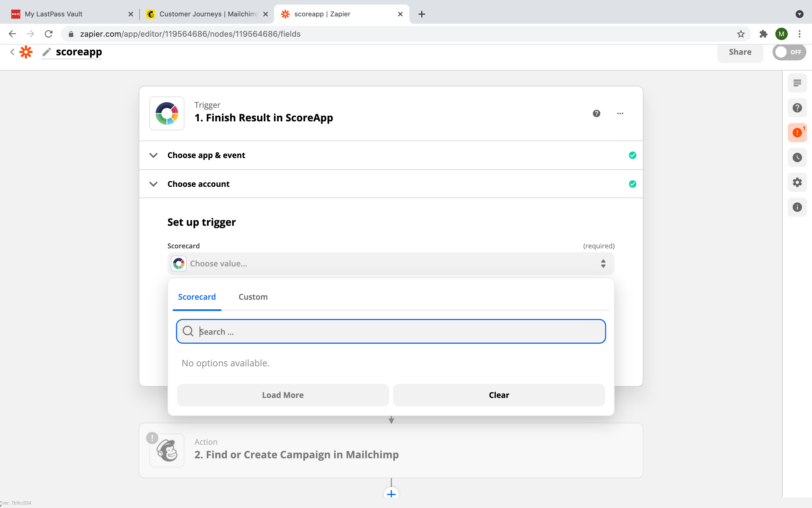The width and height of the screenshot is (812, 508).
Task: Open the browser extensions puzzle icon
Action: tap(763, 34)
